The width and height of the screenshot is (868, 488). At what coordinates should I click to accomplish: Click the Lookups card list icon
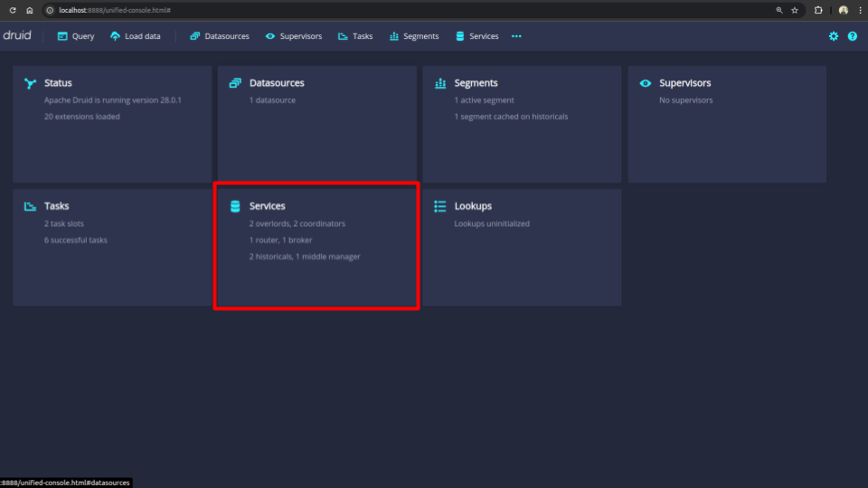440,206
